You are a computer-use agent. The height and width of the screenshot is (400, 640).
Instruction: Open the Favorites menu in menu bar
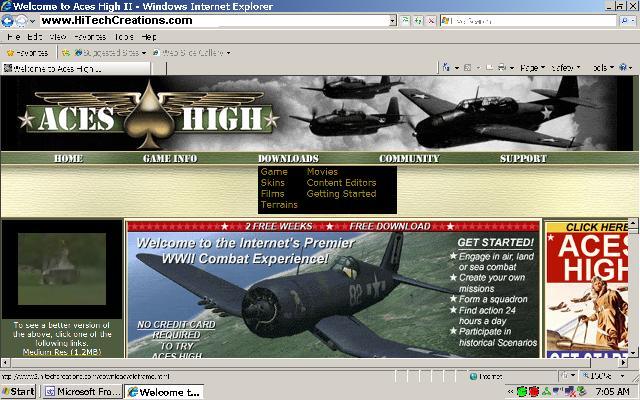[x=90, y=37]
